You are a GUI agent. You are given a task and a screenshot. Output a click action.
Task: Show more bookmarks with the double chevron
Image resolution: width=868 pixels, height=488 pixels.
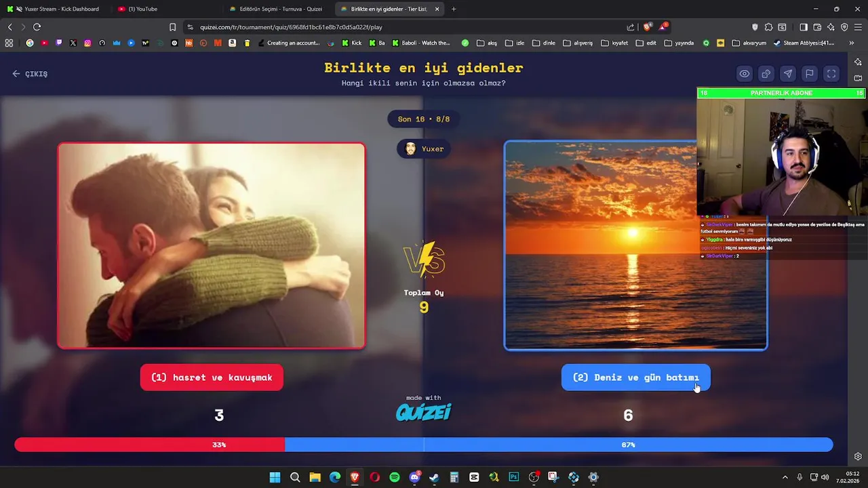coord(851,43)
